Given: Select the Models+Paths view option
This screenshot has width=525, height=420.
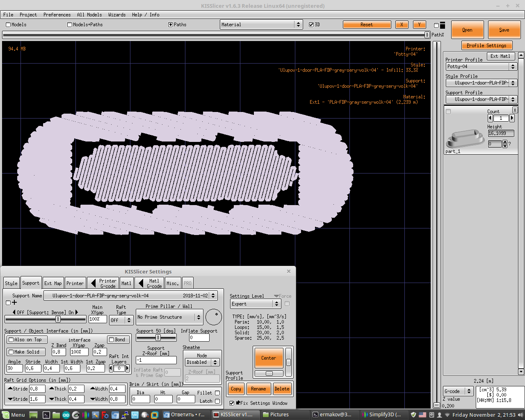Looking at the screenshot, I should (x=70, y=25).
